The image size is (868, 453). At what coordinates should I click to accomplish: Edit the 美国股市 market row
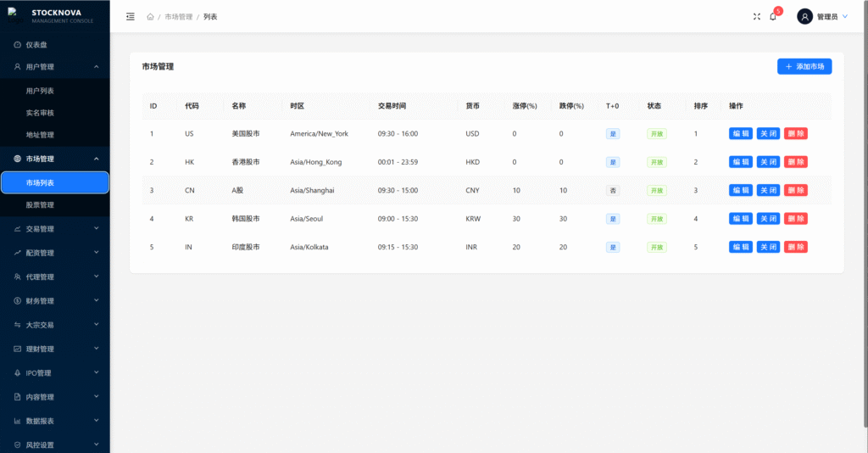click(x=741, y=133)
